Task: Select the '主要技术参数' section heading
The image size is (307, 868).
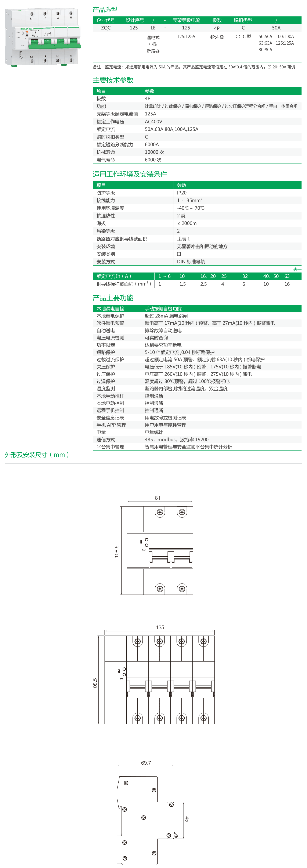Action: [113, 80]
